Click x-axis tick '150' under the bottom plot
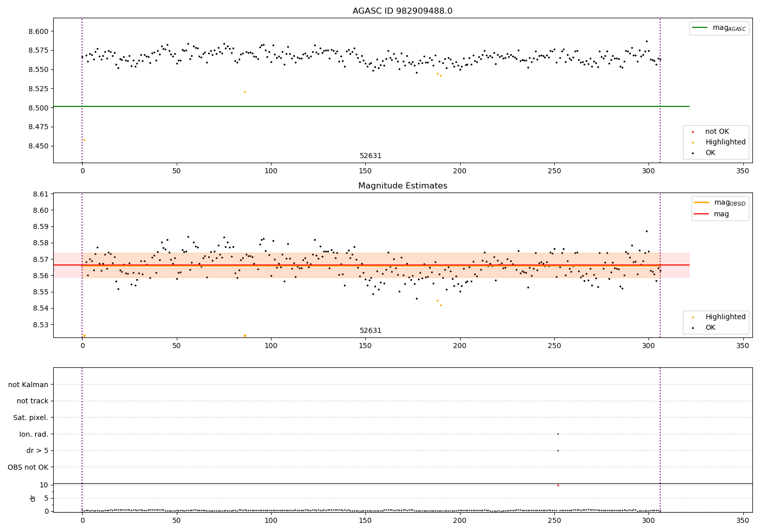This screenshot has width=760, height=532. 365,521
